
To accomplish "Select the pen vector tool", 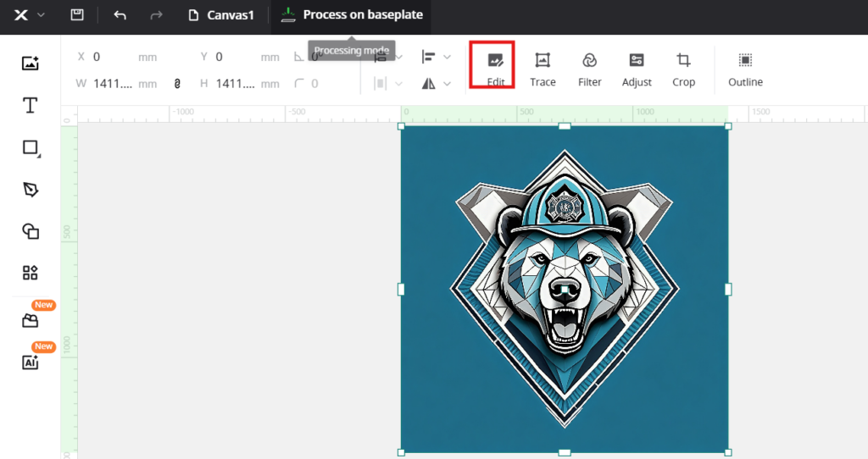I will pyautogui.click(x=31, y=190).
